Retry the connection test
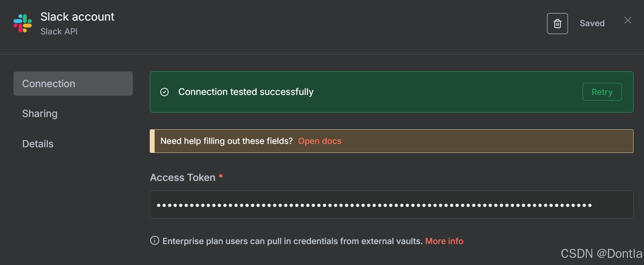 (602, 92)
